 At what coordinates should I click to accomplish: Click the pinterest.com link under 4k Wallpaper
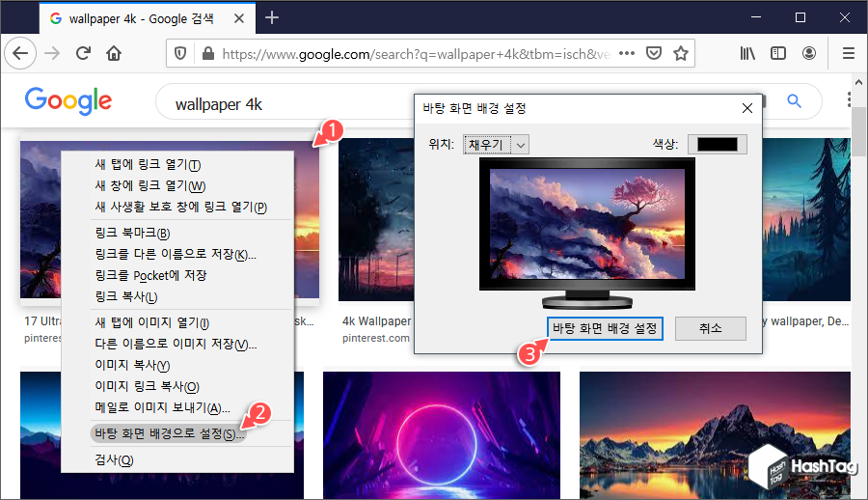tap(376, 338)
